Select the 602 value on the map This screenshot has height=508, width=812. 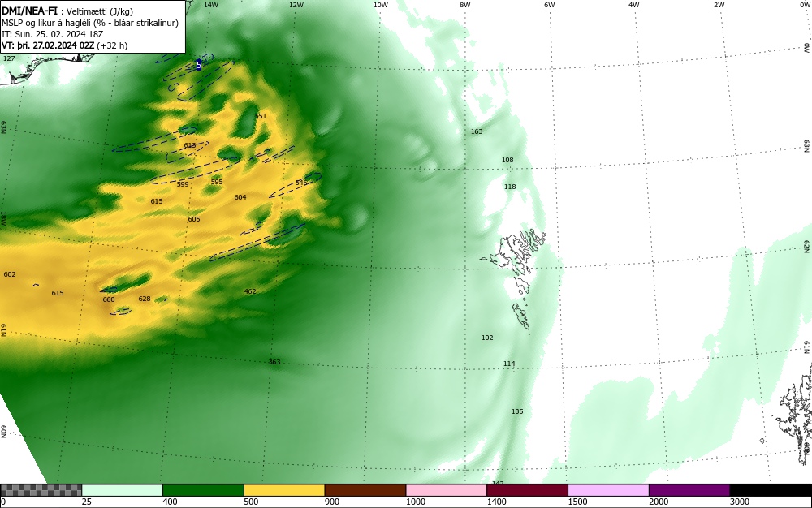pos(10,274)
